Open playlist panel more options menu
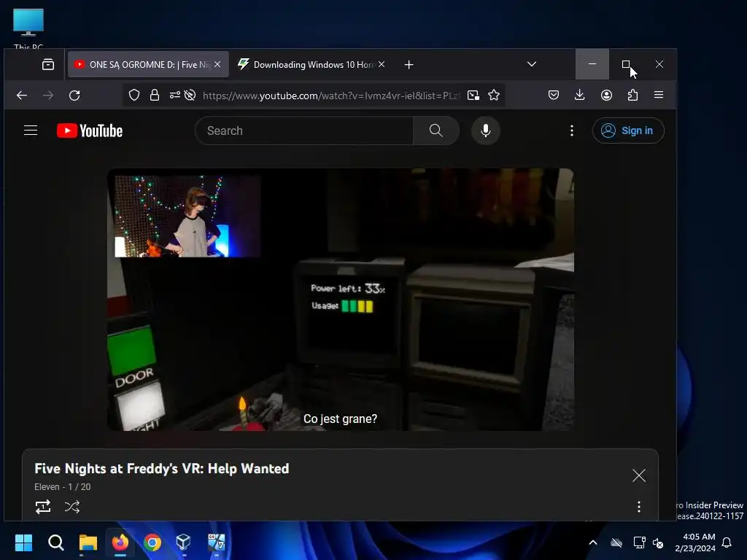The width and height of the screenshot is (747, 560). [x=639, y=507]
